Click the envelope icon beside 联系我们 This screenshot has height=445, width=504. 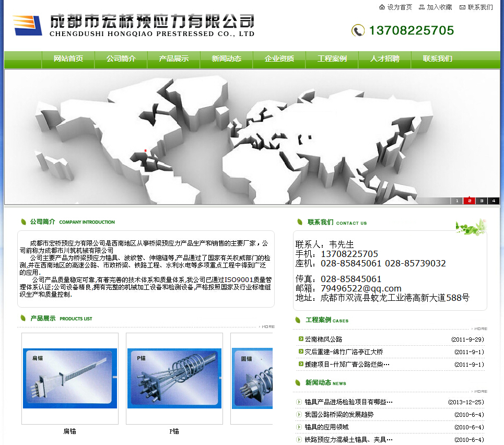pyautogui.click(x=462, y=7)
